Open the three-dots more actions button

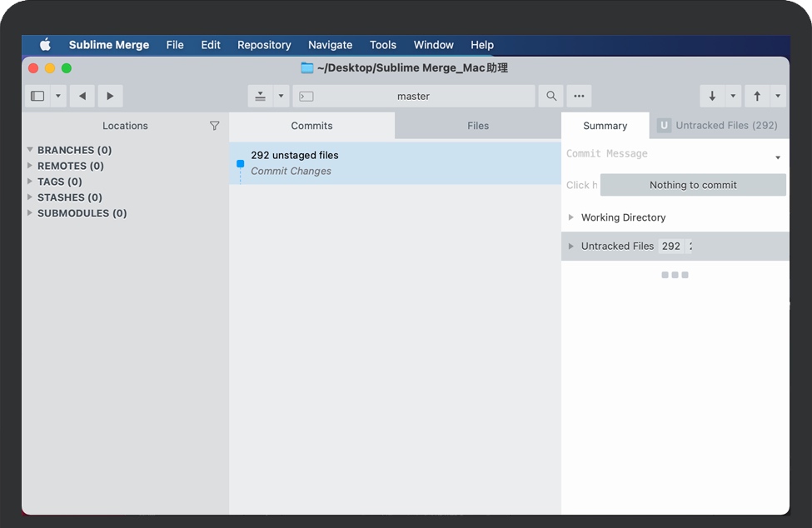pos(579,96)
